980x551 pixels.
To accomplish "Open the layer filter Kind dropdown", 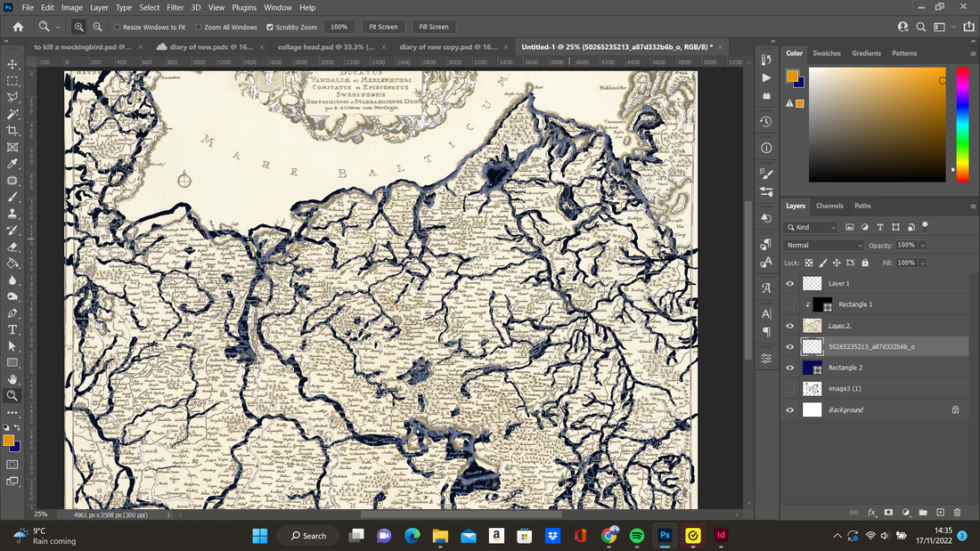I will coord(811,227).
